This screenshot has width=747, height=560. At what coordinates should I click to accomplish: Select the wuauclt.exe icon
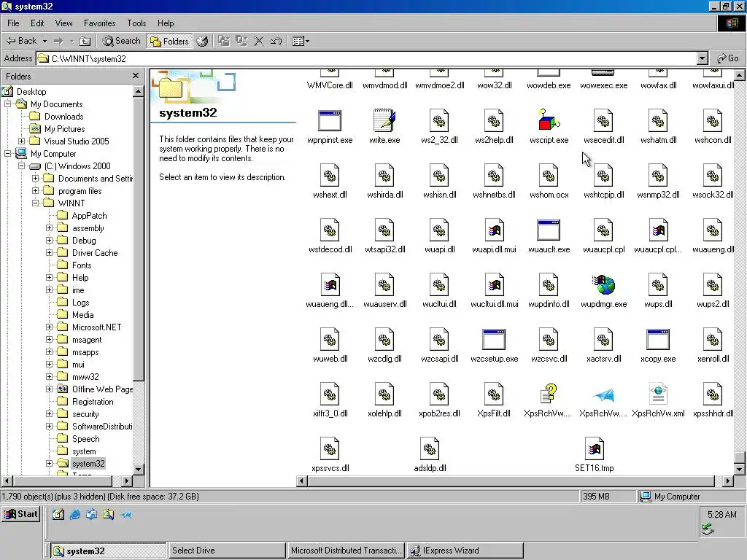coord(549,230)
